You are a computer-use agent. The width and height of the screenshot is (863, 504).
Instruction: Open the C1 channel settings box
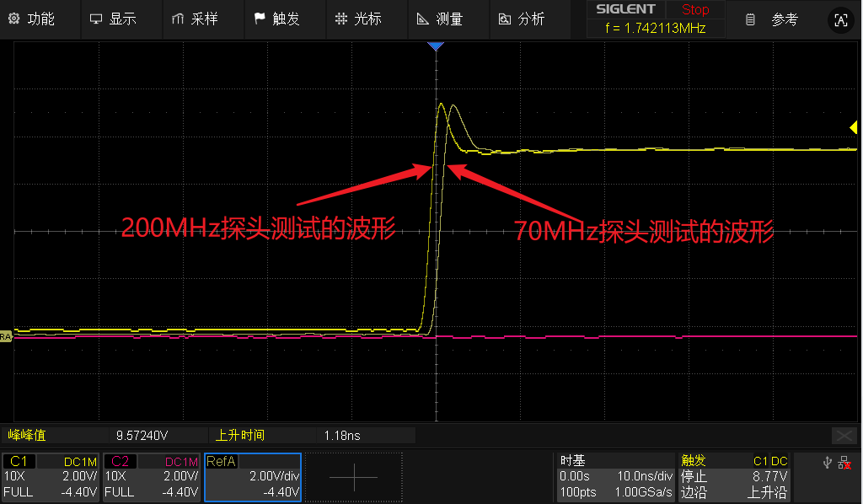pyautogui.click(x=51, y=477)
